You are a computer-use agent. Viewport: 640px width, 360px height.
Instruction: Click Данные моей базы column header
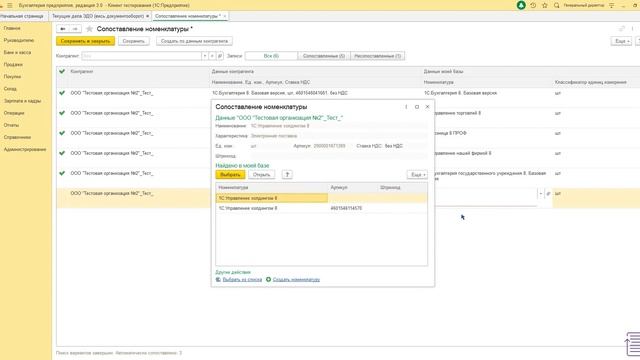click(443, 71)
